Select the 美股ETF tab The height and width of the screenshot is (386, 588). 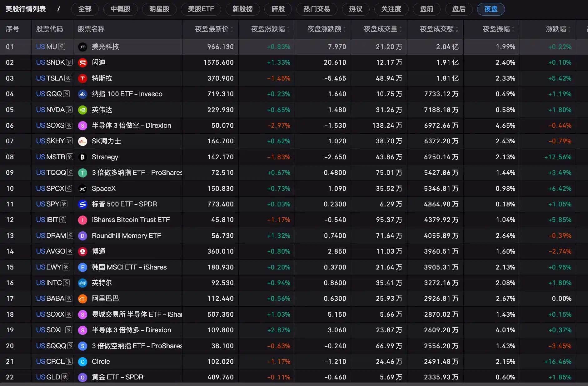[x=201, y=9]
